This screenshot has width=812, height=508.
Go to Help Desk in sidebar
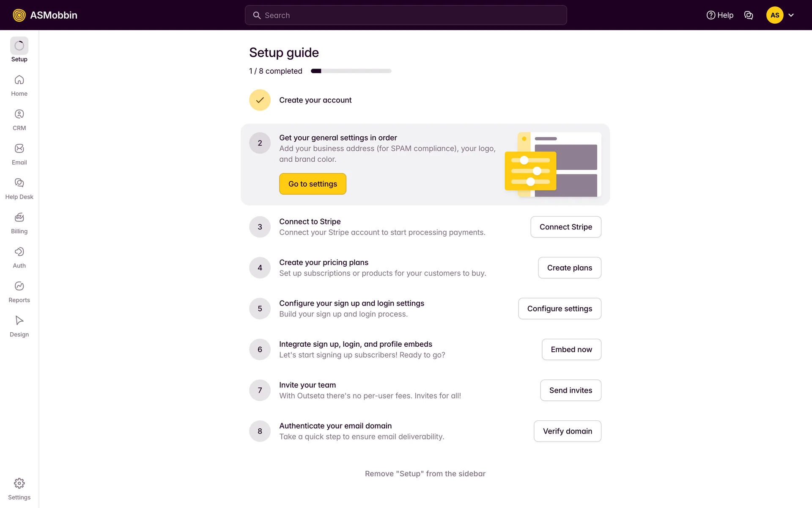(x=19, y=183)
